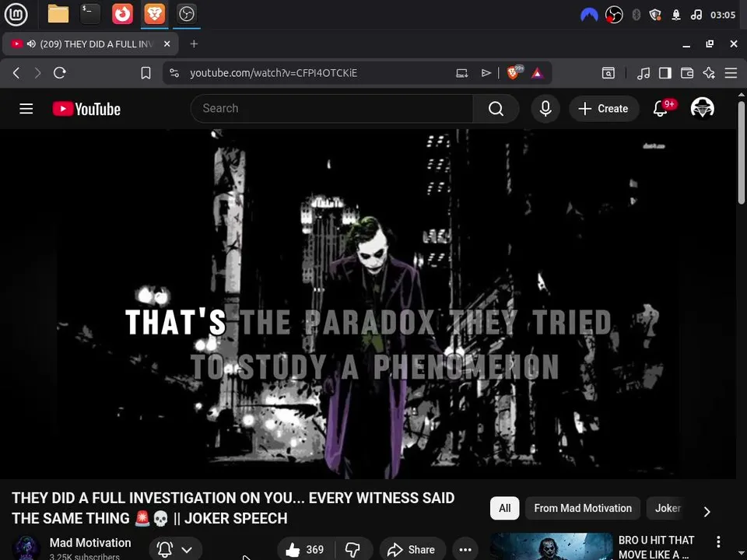This screenshot has height=560, width=747.
Task: Open the Files folder launcher in the panel
Action: (58, 14)
